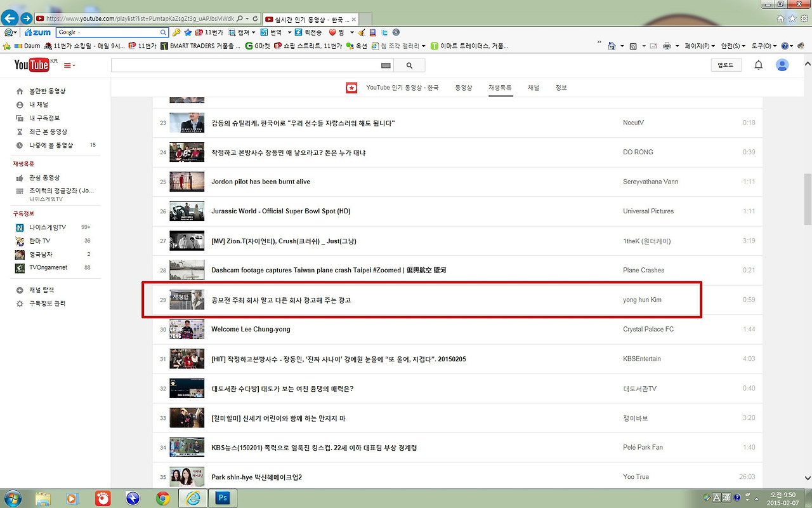
Task: Open Chrome from the taskbar
Action: tap(162, 498)
